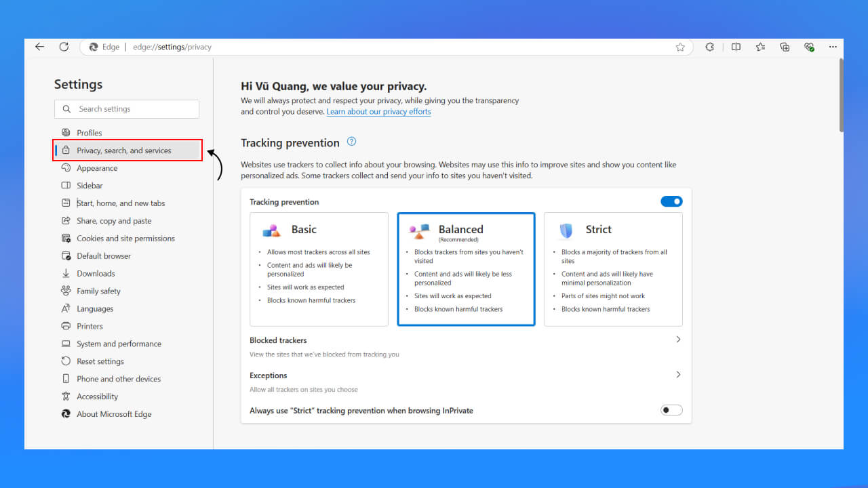The image size is (868, 488).
Task: Open the Collections icon
Action: tap(785, 47)
